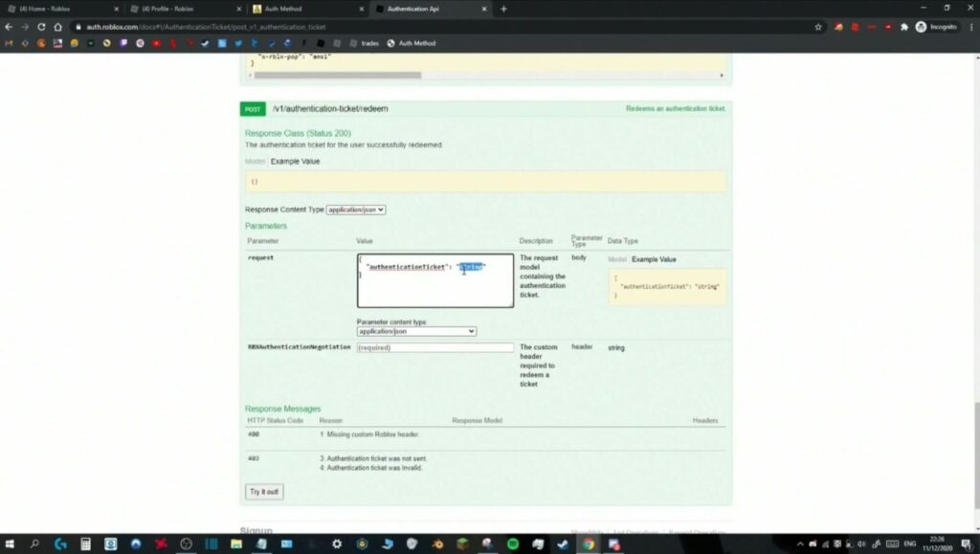Open the Steam bookmark icon
Screen dimensions: 980x554
coord(205,43)
